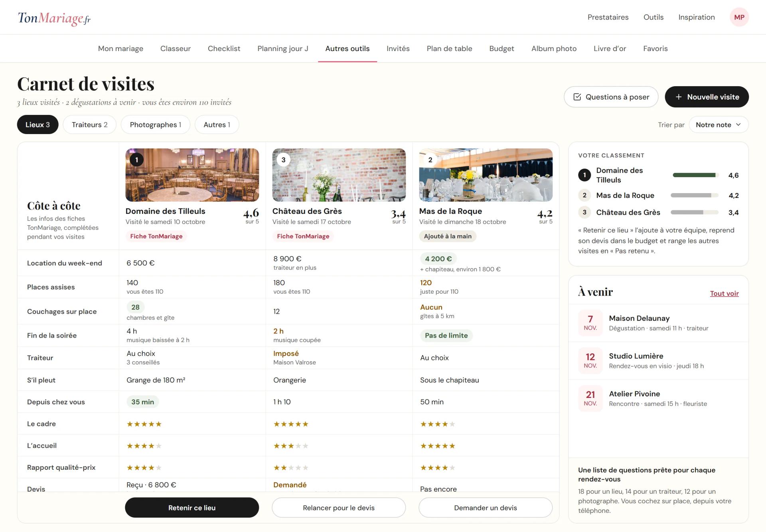Filter by Photographes 1 chip

tap(156, 125)
